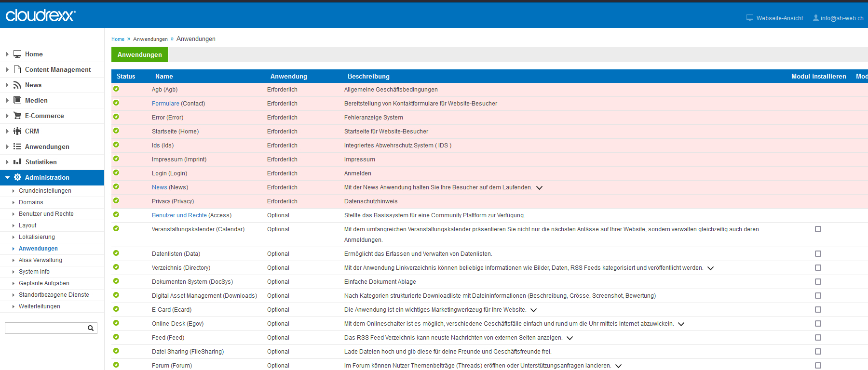The height and width of the screenshot is (370, 868).
Task: Click the green status icon for Startseite
Action: 116,131
